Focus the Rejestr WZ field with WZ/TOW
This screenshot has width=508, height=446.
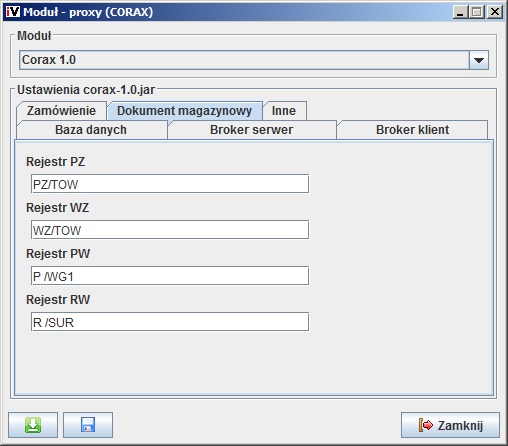(x=170, y=230)
